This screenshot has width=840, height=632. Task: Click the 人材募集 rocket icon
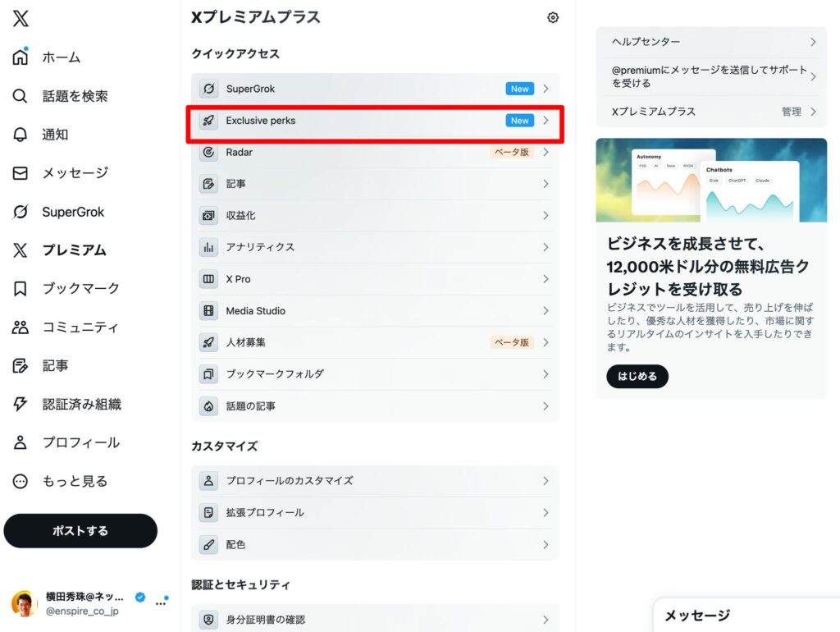(x=208, y=342)
